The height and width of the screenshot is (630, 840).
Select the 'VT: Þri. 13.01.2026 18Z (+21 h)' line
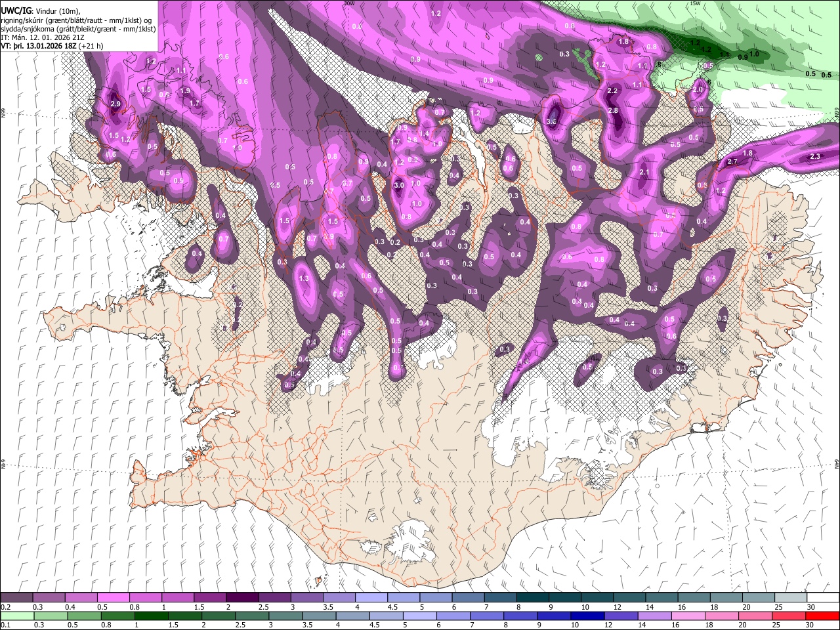pos(52,47)
